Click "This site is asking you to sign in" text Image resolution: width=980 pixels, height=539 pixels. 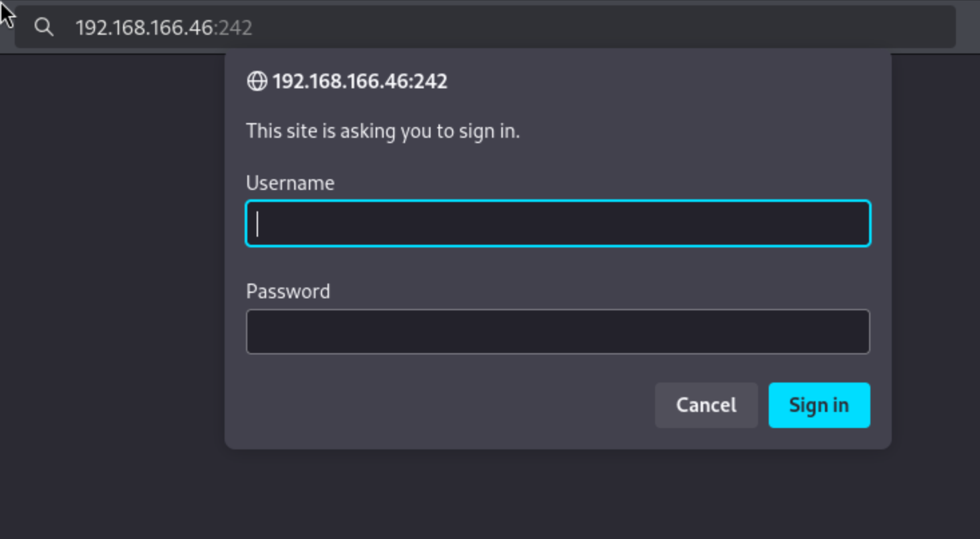pyautogui.click(x=382, y=131)
